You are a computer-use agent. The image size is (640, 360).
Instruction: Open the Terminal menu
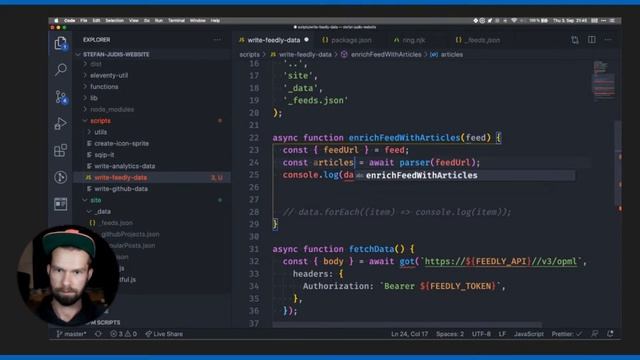click(176, 20)
